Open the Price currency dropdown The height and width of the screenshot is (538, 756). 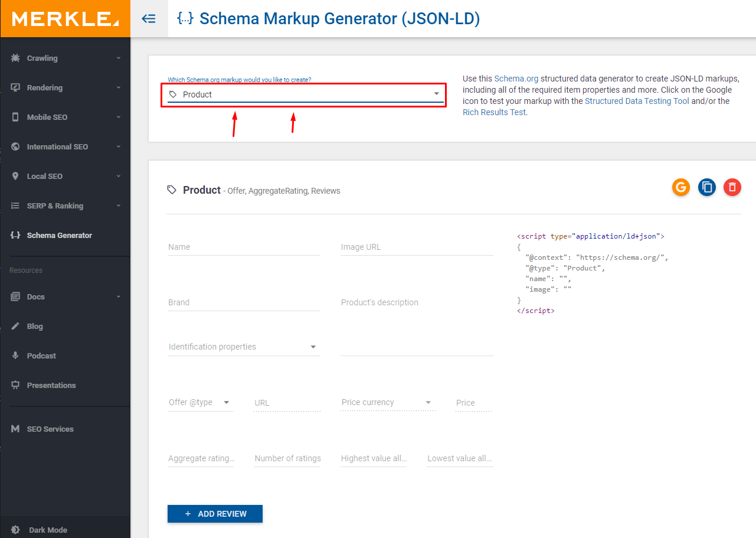tap(387, 403)
